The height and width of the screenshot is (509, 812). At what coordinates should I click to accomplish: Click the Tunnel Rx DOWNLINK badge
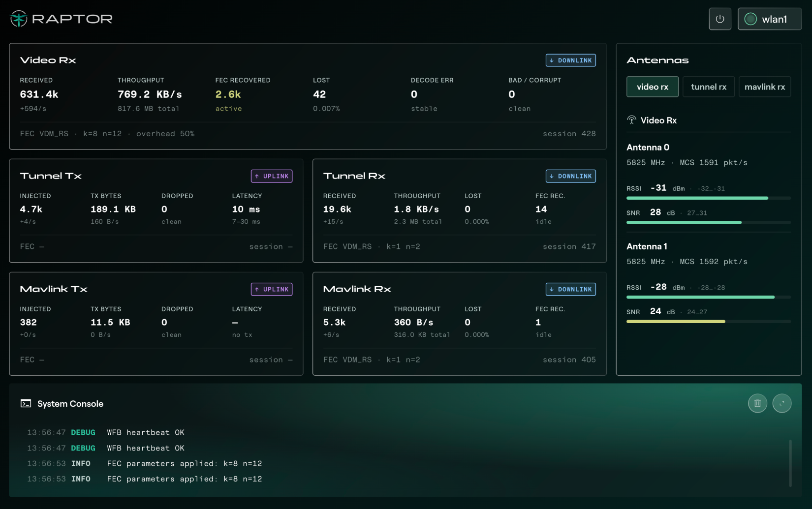pyautogui.click(x=571, y=176)
